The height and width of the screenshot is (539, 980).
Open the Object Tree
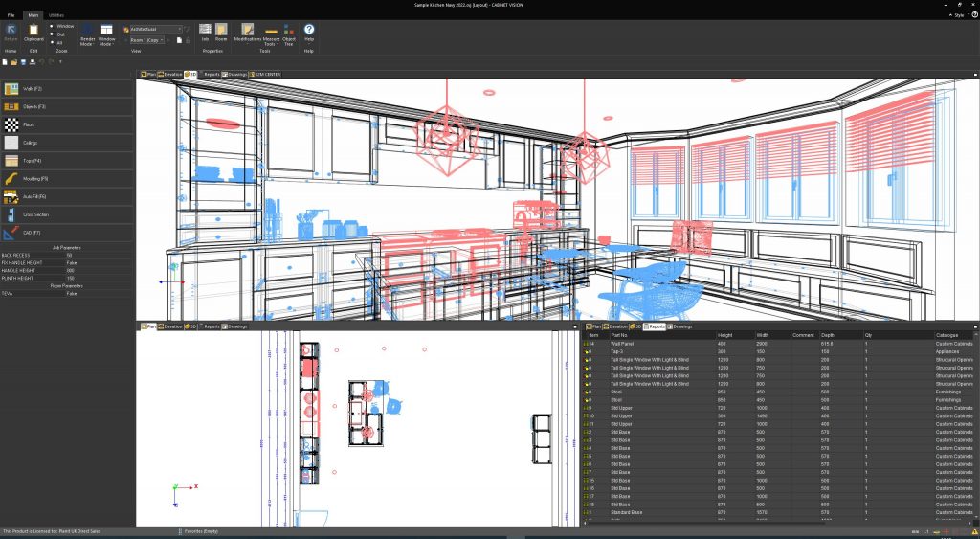coord(288,35)
